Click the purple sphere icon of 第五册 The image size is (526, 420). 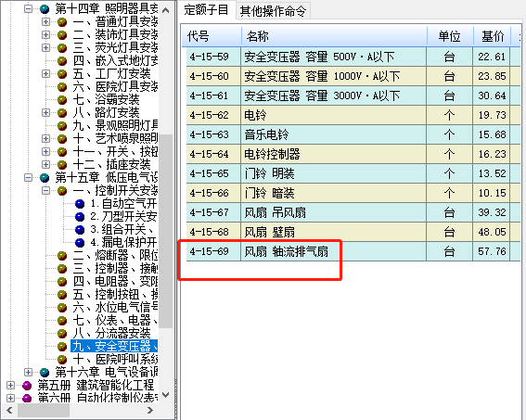[x=27, y=386]
